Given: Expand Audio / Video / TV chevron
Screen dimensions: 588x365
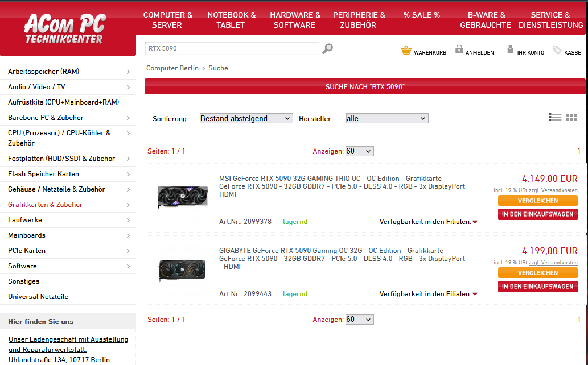Looking at the screenshot, I should pos(128,87).
